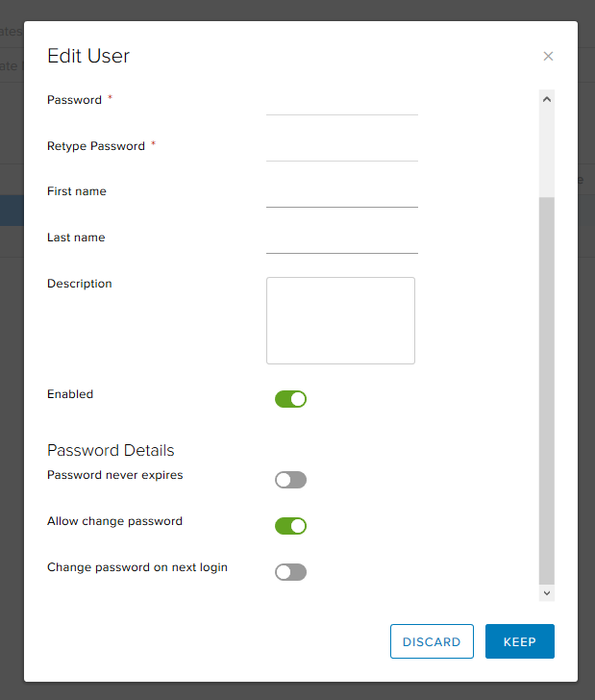
Task: Disable Allow change password switch
Action: 290,526
